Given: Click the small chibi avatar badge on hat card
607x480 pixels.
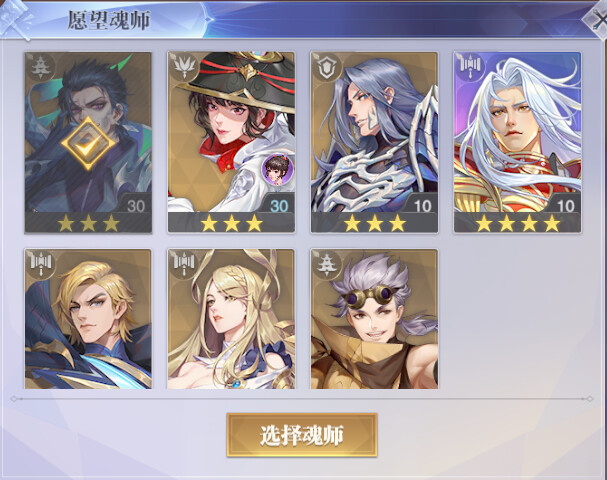Looking at the screenshot, I should click(x=278, y=169).
